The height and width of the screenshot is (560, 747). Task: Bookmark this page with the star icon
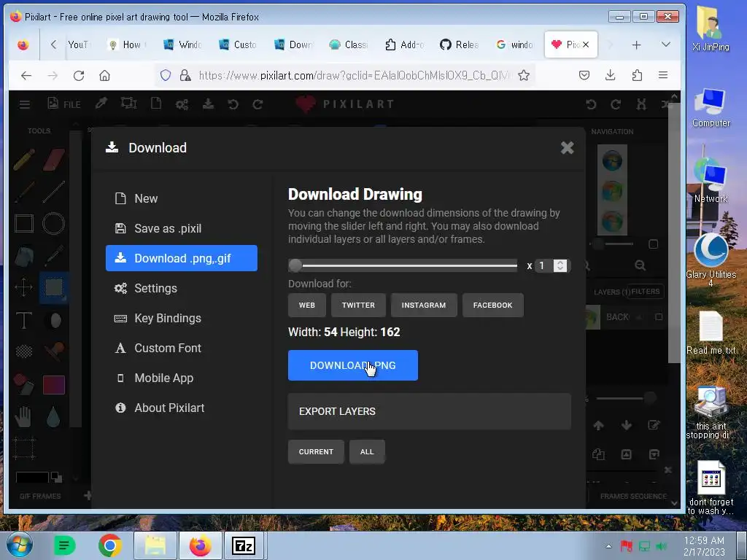point(524,75)
